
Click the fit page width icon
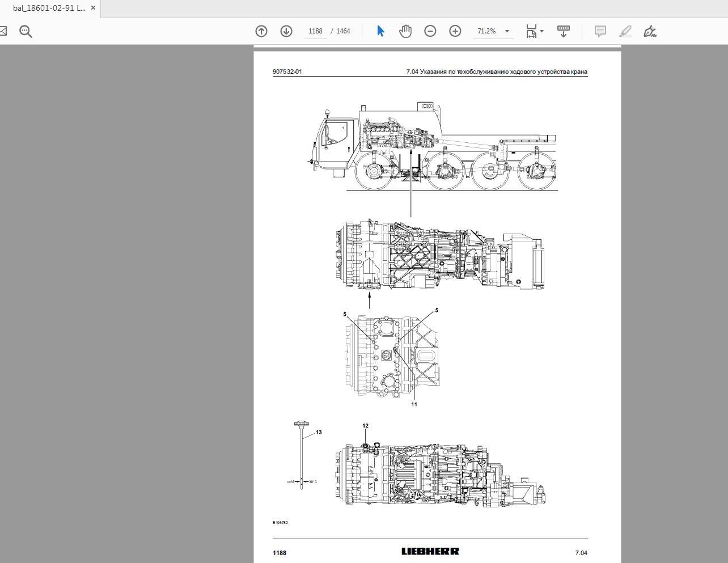coord(531,31)
